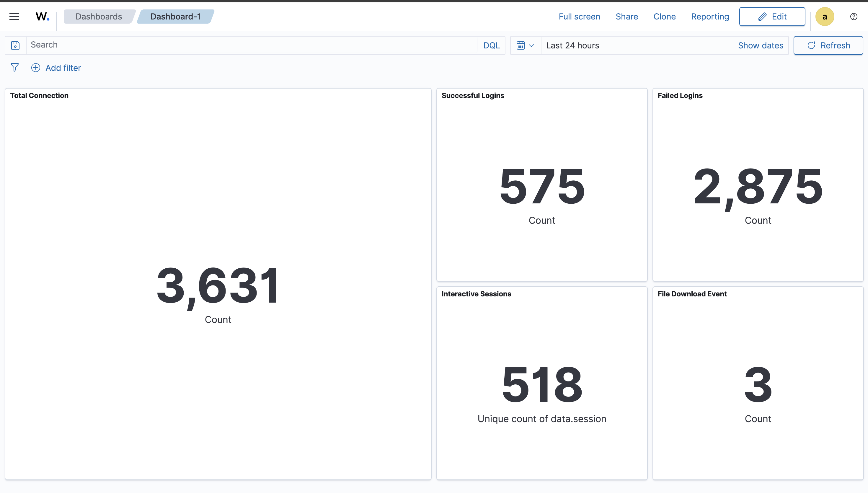Open the Last 24 hours time range picker
This screenshot has height=493, width=868.
[x=572, y=45]
